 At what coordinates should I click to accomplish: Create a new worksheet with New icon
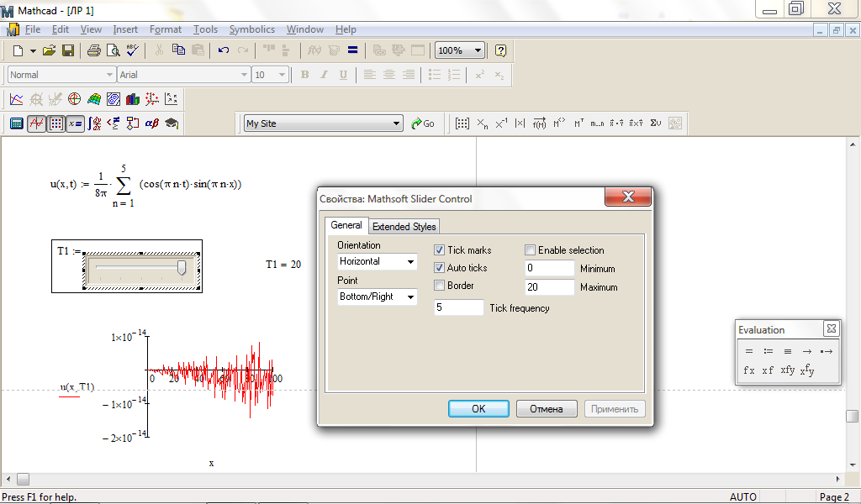coord(18,50)
